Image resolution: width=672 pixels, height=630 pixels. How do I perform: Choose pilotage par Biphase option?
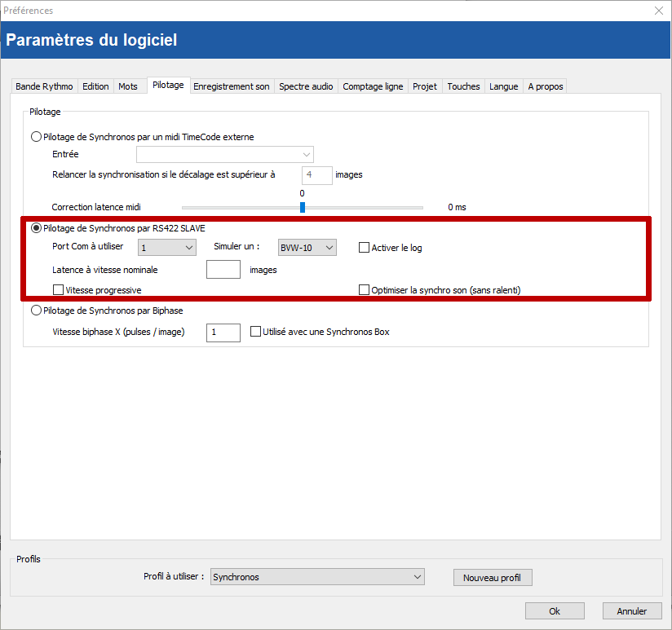37,311
